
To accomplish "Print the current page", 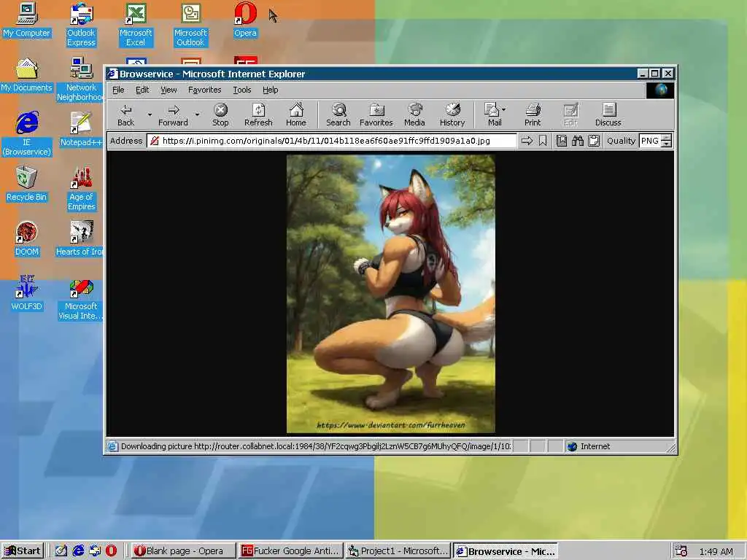I will click(533, 114).
